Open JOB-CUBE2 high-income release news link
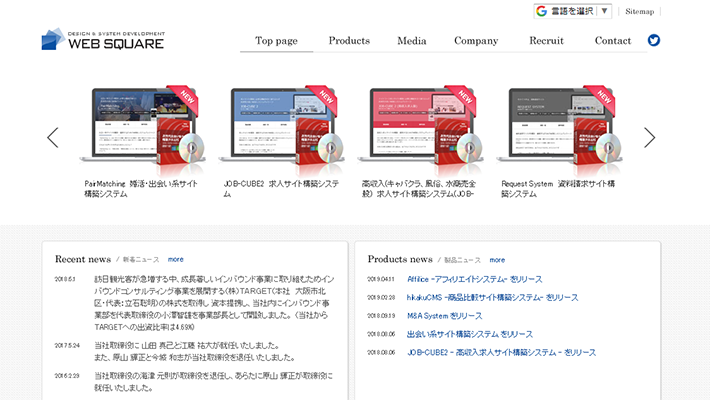The height and width of the screenshot is (400, 710). pyautogui.click(x=501, y=352)
